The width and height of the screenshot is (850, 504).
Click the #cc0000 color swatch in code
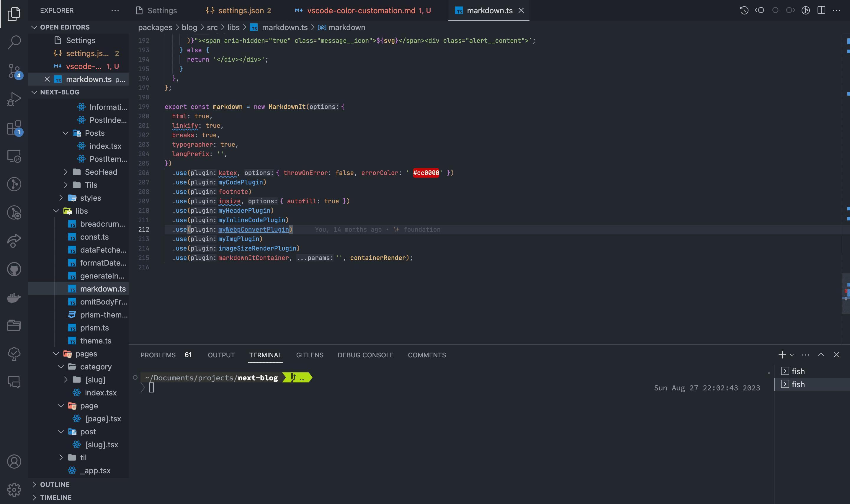426,173
